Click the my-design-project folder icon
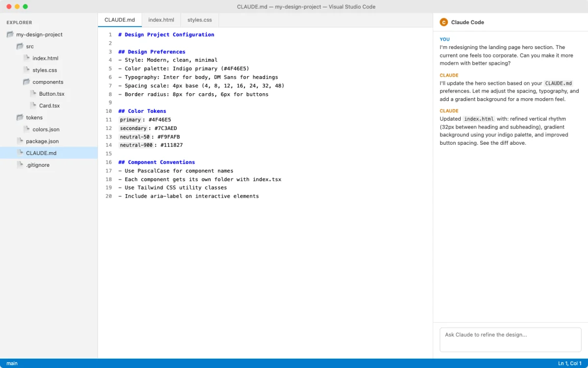 10,34
